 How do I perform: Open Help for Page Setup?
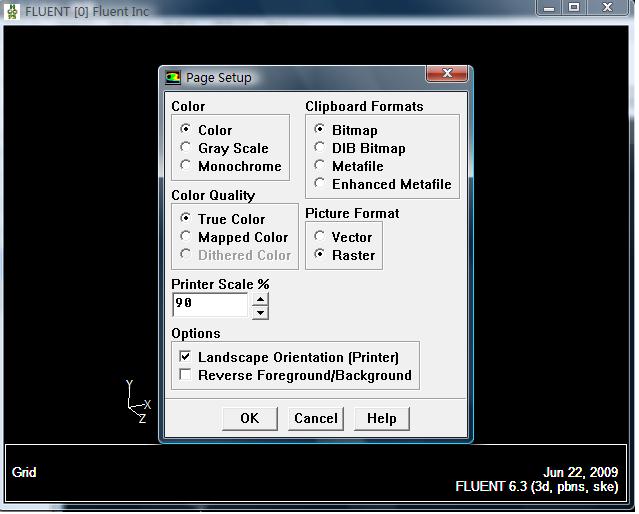(381, 418)
